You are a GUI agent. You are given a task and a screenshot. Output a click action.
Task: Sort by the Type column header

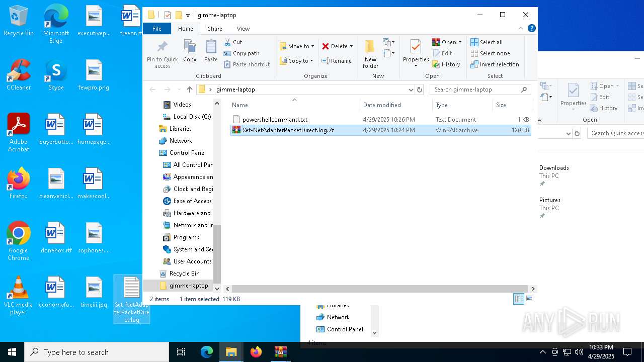point(463,105)
